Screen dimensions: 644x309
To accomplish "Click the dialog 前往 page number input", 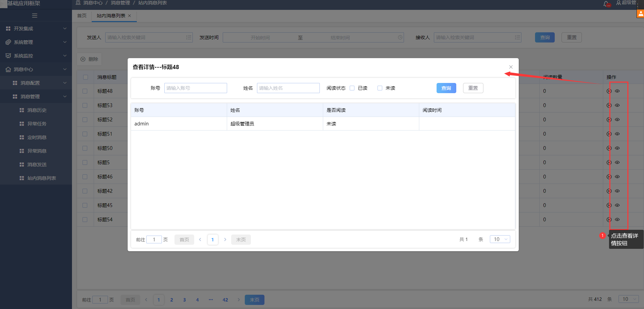I will click(154, 240).
